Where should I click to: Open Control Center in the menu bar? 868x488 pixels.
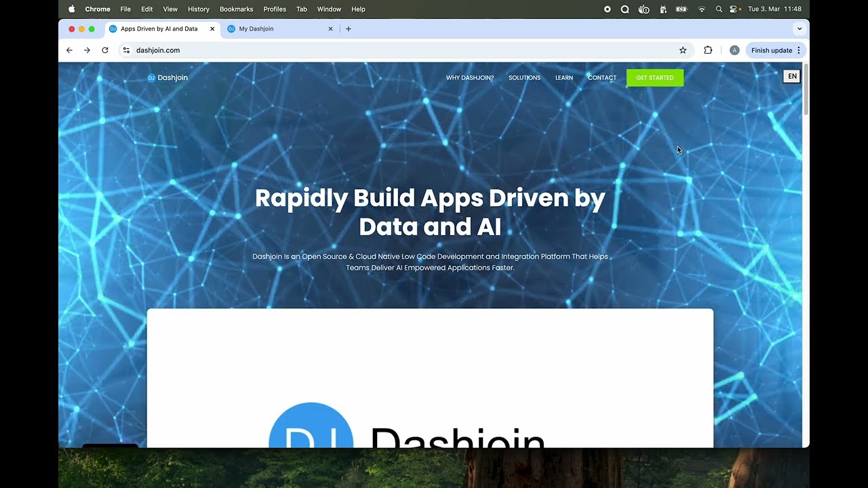733,9
